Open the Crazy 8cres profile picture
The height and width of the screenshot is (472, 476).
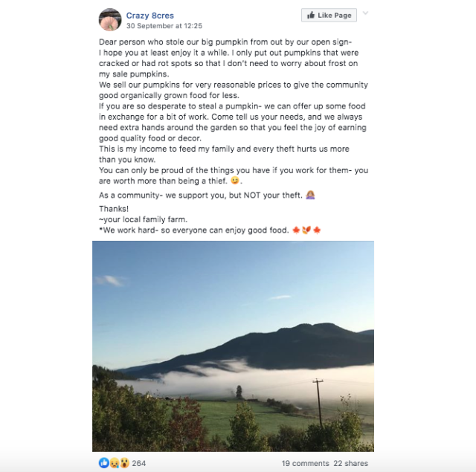click(x=110, y=20)
